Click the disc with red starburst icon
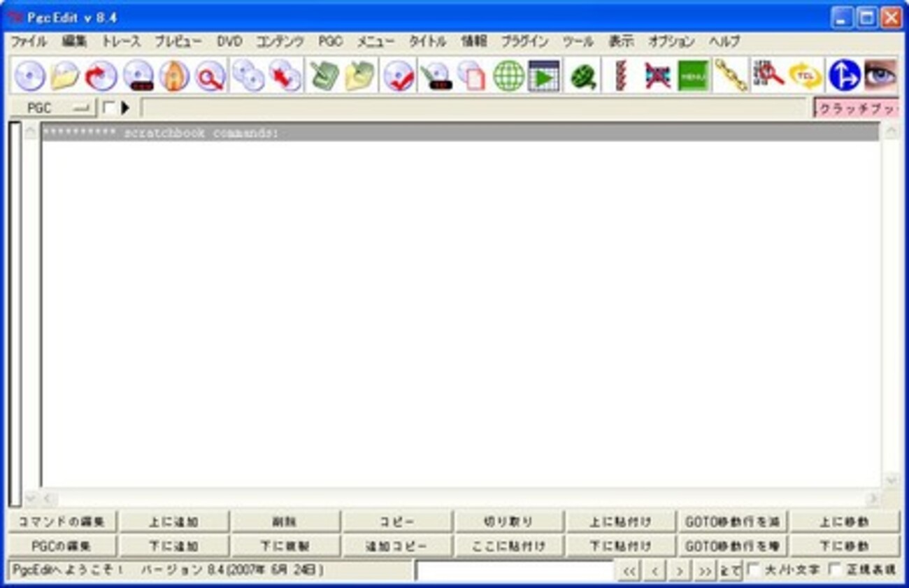 tap(285, 76)
